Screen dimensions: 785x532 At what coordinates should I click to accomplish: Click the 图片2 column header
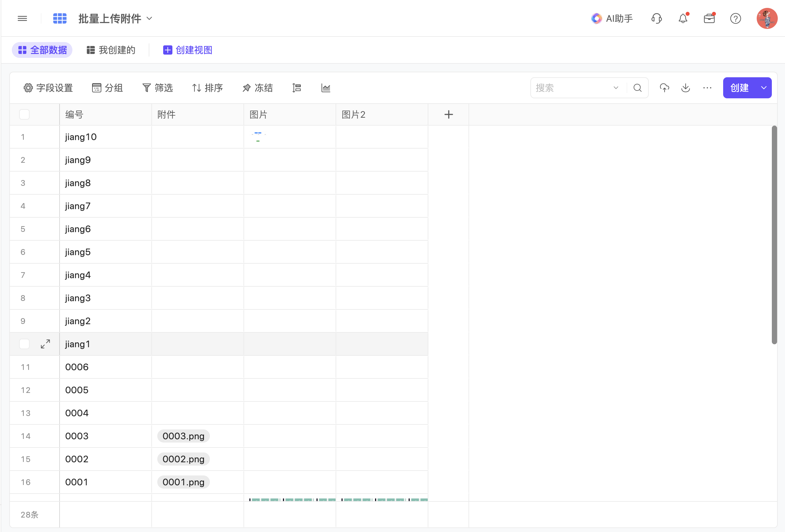[x=382, y=115]
